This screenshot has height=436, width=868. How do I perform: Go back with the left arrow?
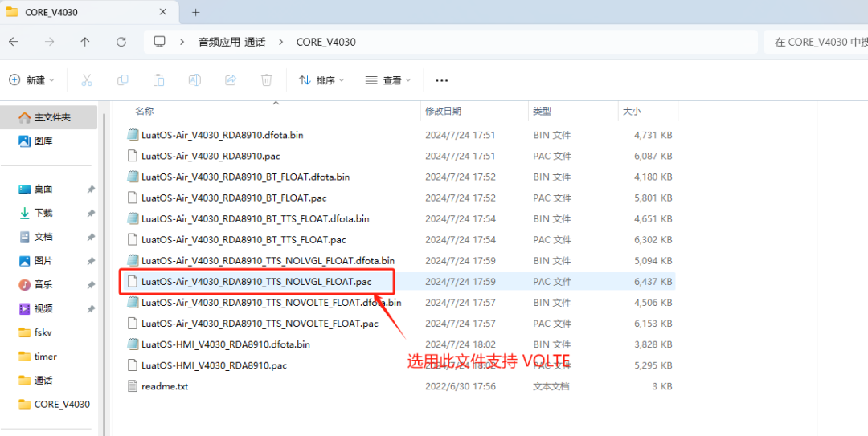point(14,42)
